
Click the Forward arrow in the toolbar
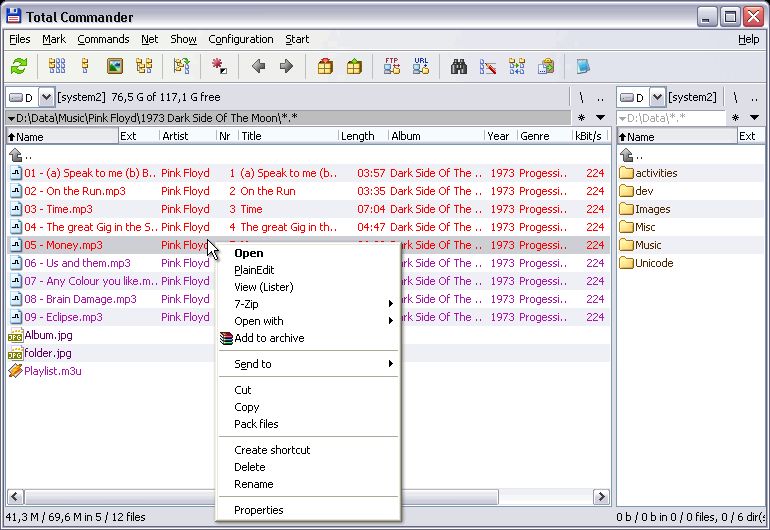[x=286, y=67]
